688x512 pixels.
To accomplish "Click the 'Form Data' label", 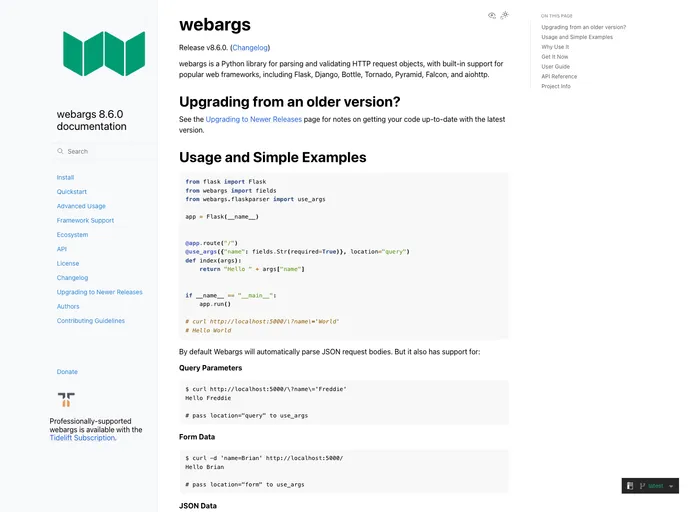I will click(x=197, y=437).
